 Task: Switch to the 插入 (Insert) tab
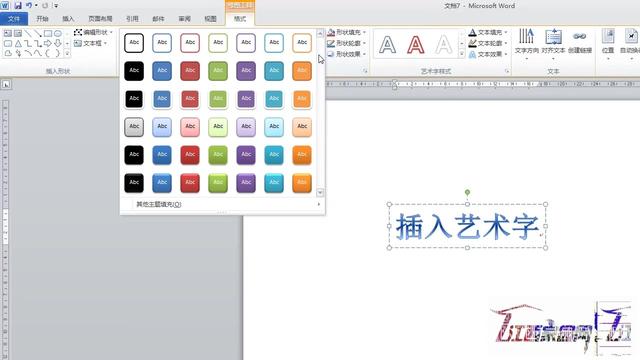coord(68,19)
